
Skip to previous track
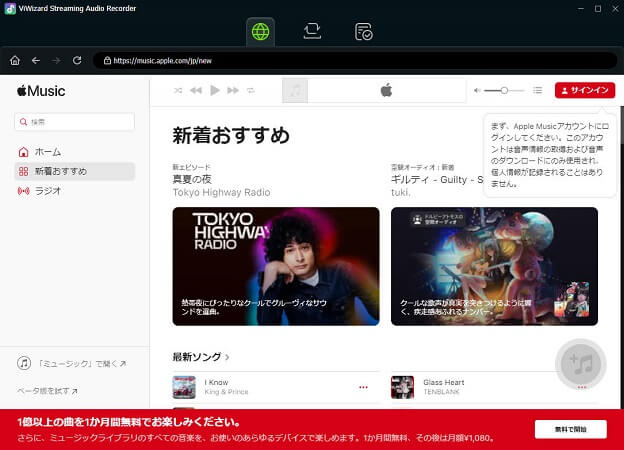coord(196,91)
